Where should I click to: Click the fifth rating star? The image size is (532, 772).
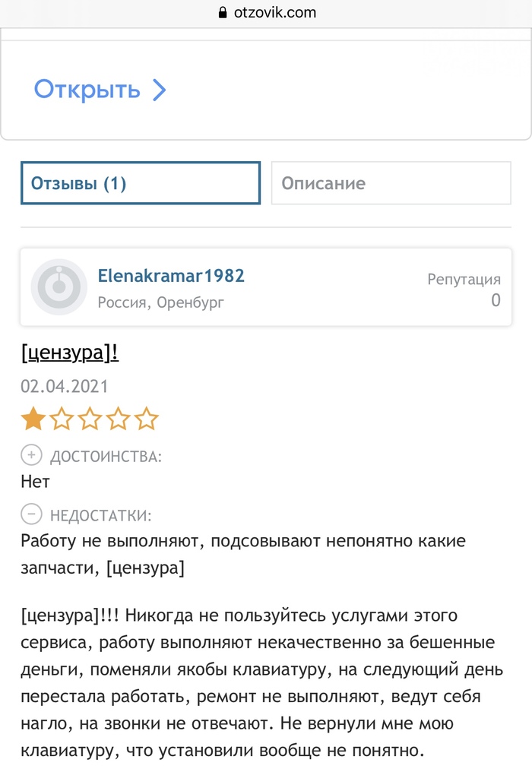coord(146,419)
